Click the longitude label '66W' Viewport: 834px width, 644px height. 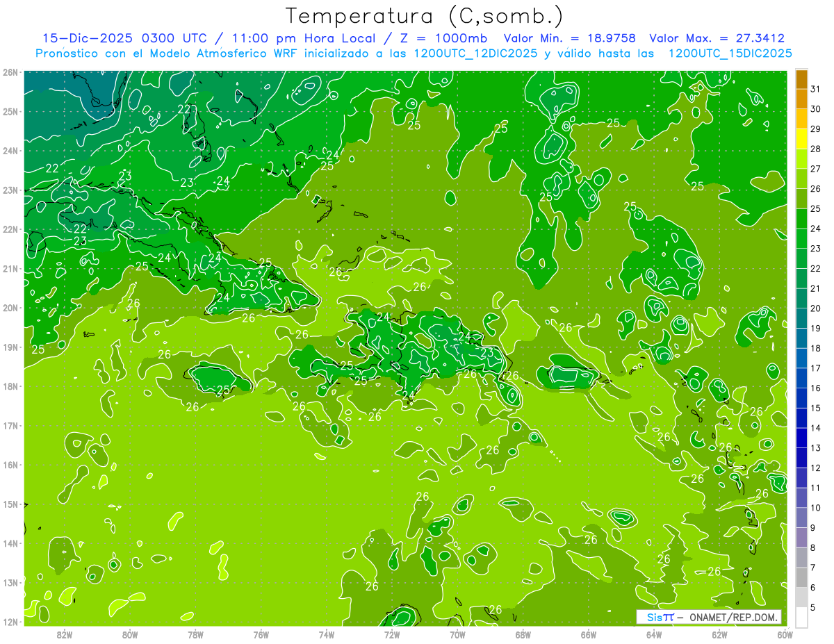point(589,634)
